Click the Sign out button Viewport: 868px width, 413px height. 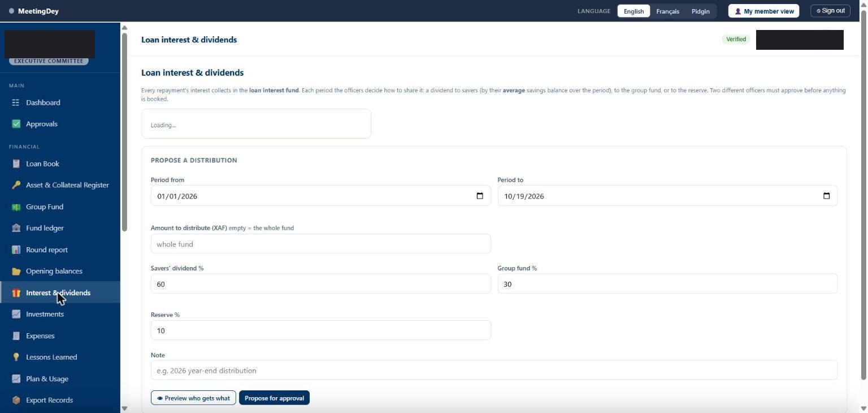click(x=830, y=11)
